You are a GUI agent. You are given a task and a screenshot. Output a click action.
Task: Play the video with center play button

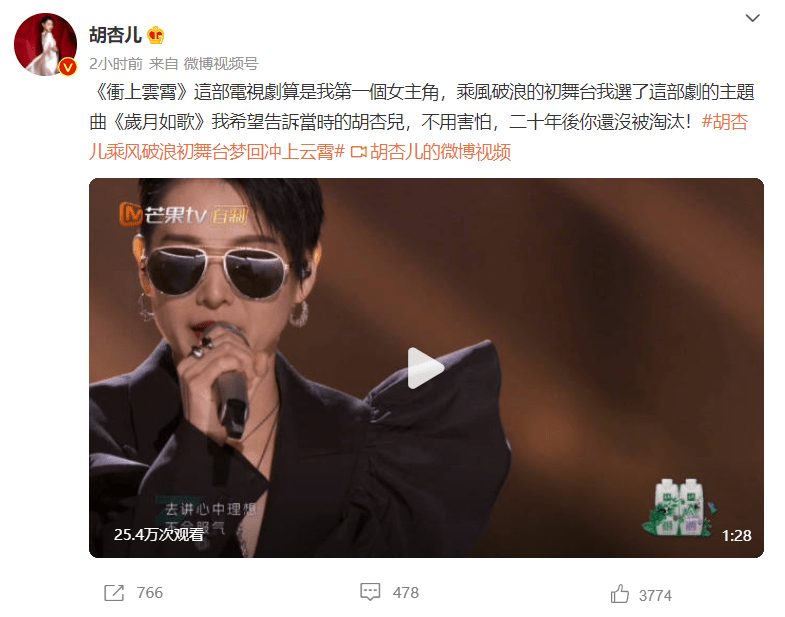(x=425, y=368)
